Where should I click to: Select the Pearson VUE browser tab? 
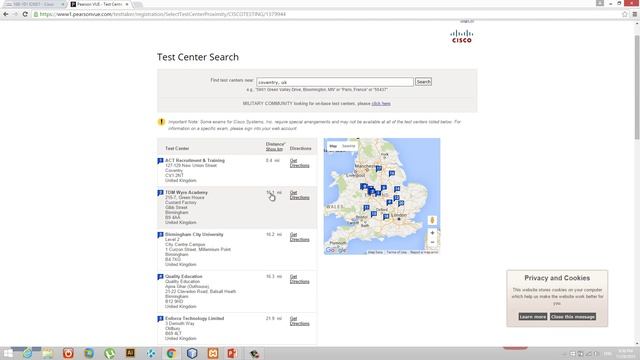pos(99,4)
